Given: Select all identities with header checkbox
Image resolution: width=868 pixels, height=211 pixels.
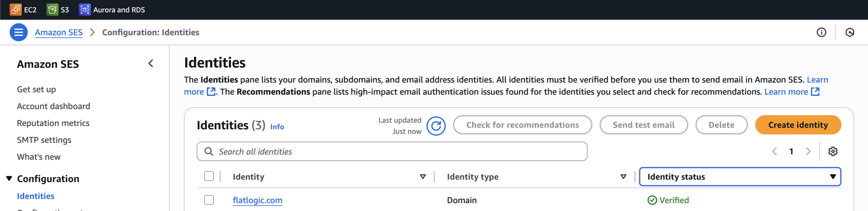Looking at the screenshot, I should pos(209,176).
